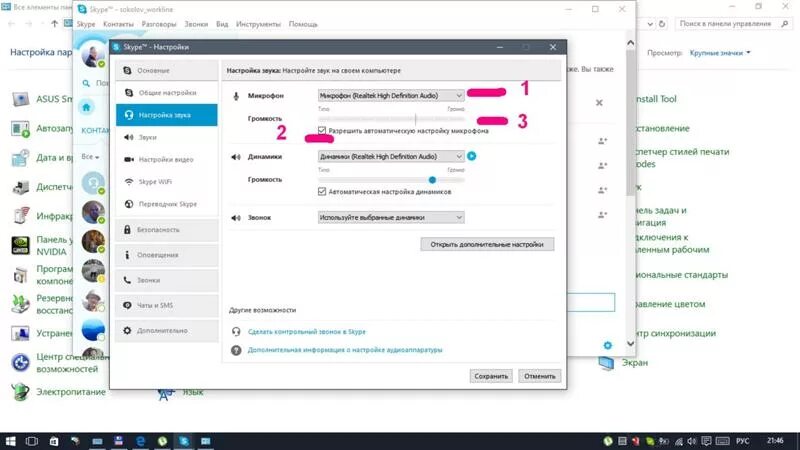Open Помощь menu in Skype
Image resolution: width=800 pixels, height=450 pixels.
[303, 24]
